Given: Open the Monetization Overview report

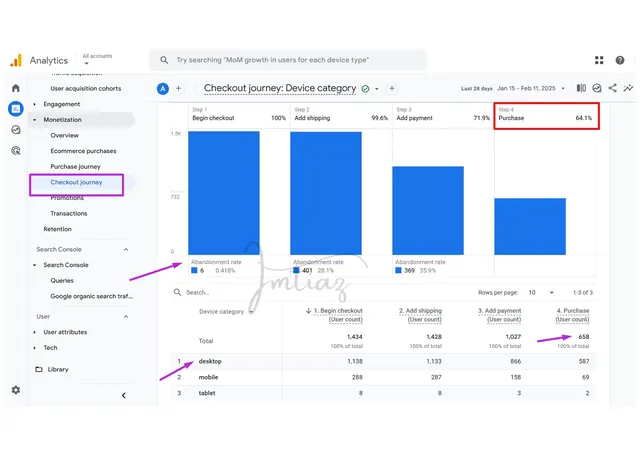Looking at the screenshot, I should click(x=64, y=135).
